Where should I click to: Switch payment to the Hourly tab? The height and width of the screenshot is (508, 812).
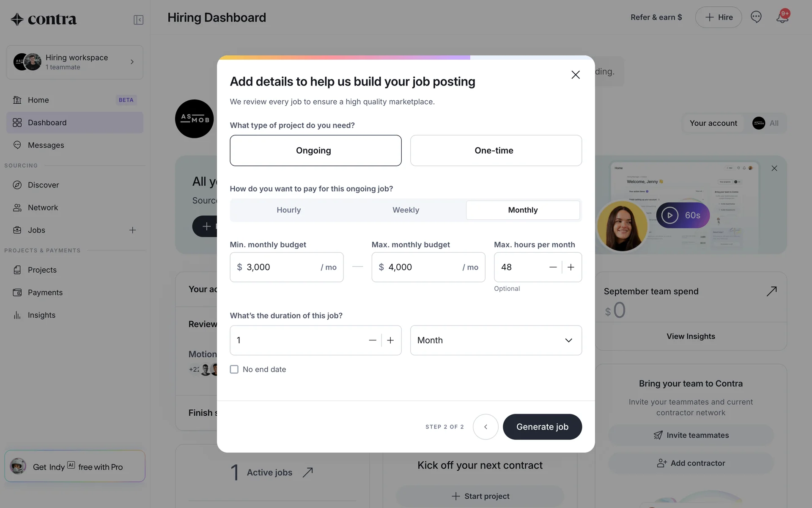(x=289, y=210)
